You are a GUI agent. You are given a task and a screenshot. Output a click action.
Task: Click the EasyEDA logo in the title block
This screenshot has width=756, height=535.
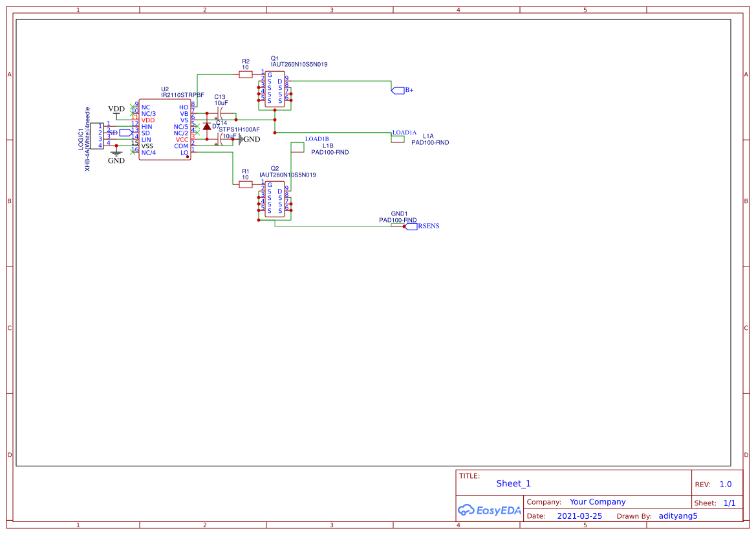(x=489, y=510)
